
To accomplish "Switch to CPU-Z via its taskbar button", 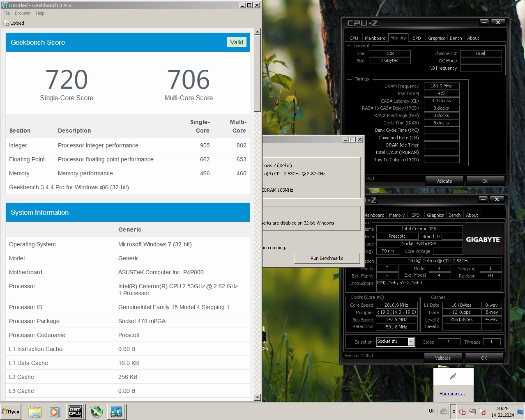I will (x=75, y=412).
